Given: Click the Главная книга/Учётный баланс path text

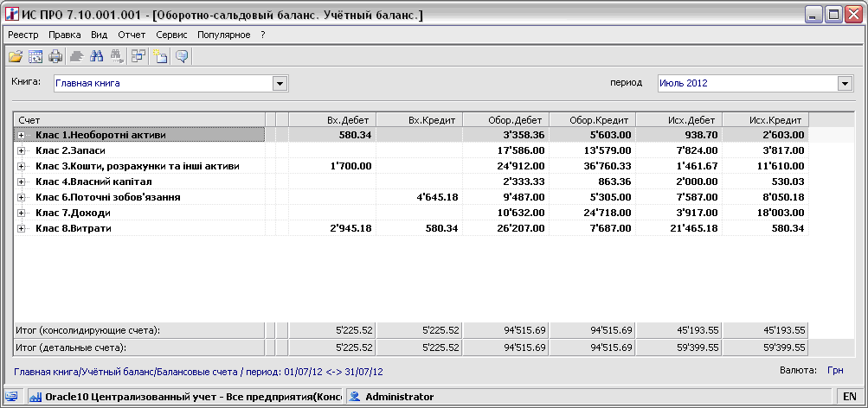Looking at the screenshot, I should point(198,372).
